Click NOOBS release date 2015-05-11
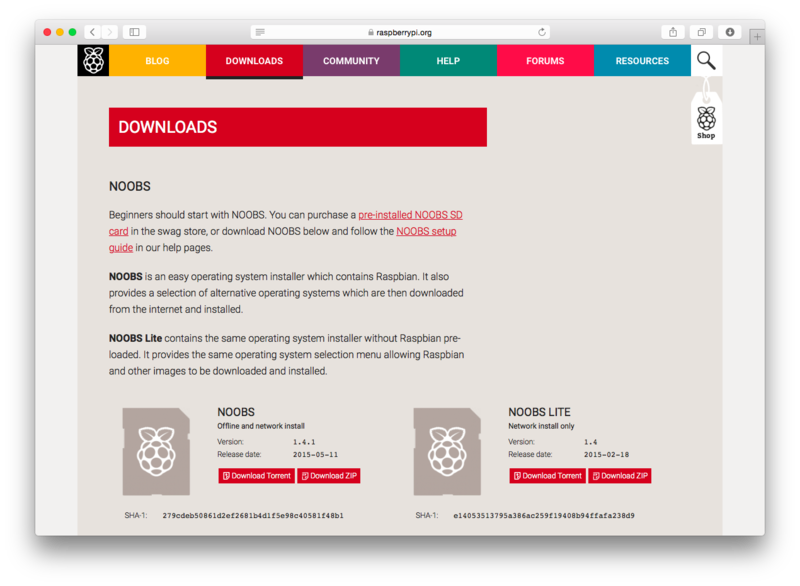The height and width of the screenshot is (586, 800). [315, 454]
